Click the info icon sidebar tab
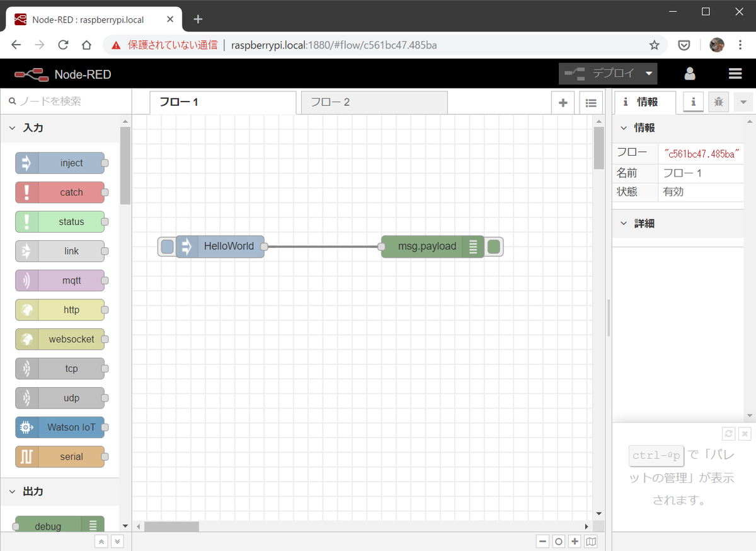 click(x=694, y=101)
